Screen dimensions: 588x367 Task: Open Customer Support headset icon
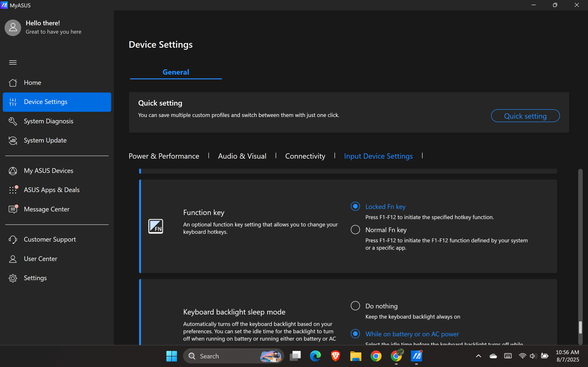click(13, 240)
